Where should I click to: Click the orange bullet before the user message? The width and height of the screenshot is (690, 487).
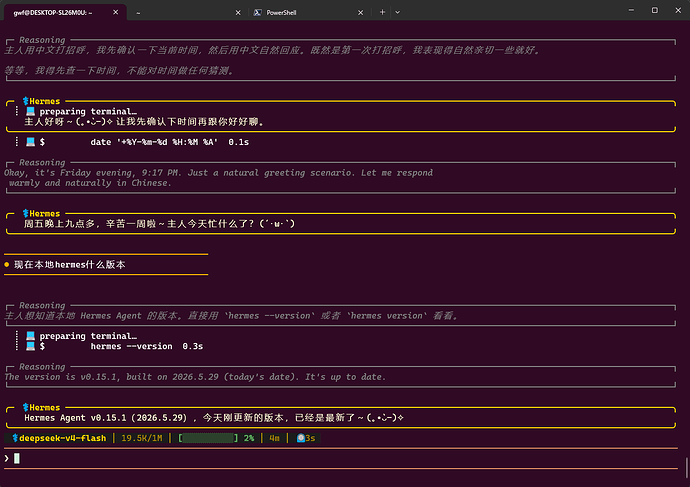pos(7,264)
